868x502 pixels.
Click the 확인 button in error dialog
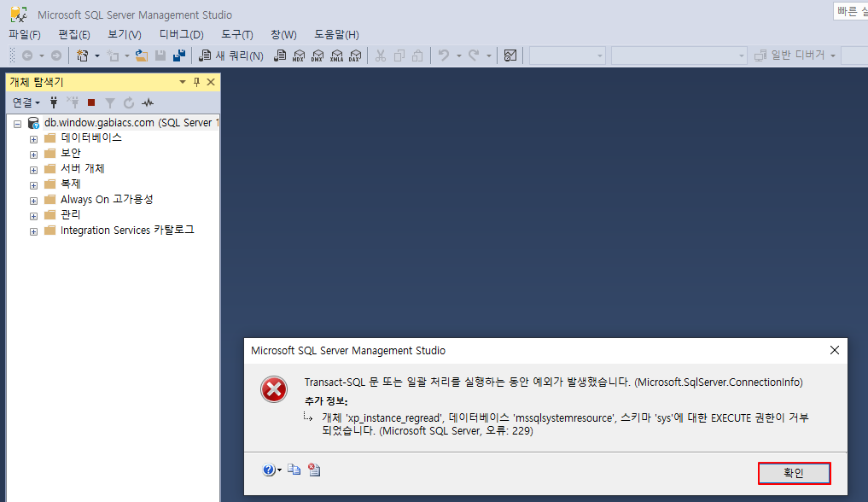coord(794,473)
